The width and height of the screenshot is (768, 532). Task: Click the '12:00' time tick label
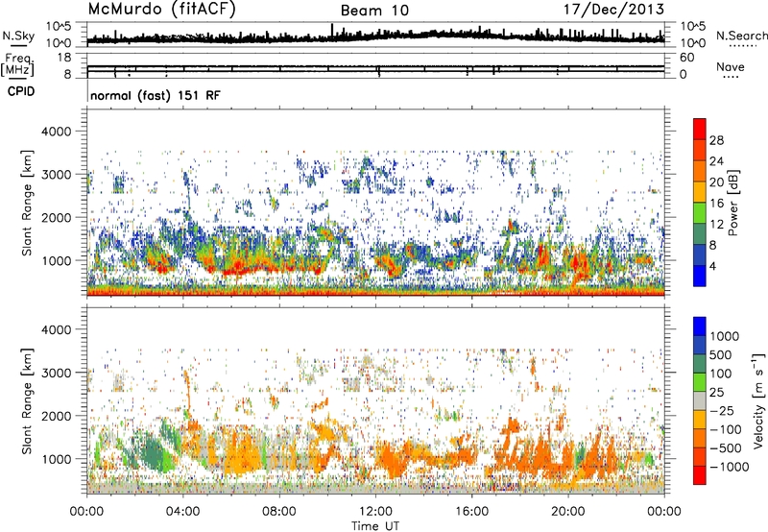tap(375, 512)
